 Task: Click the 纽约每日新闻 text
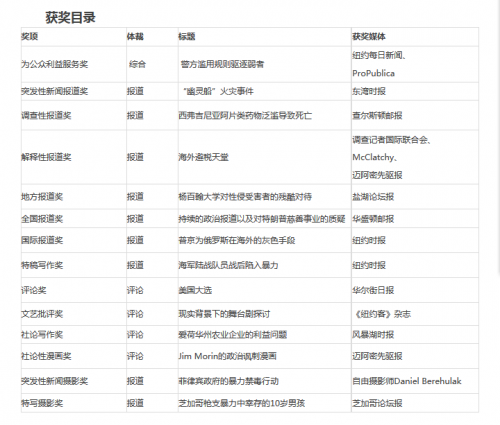pyautogui.click(x=377, y=55)
